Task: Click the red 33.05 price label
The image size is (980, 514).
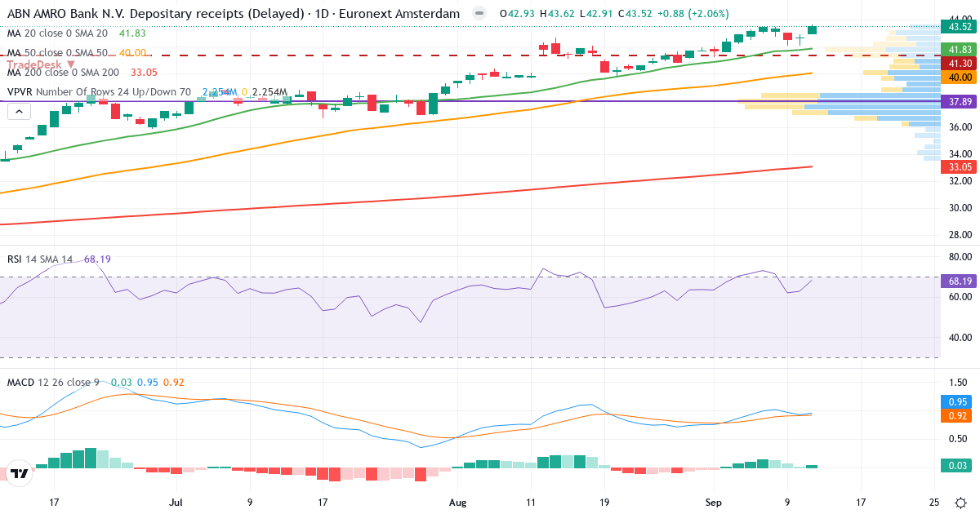Action: pos(959,166)
